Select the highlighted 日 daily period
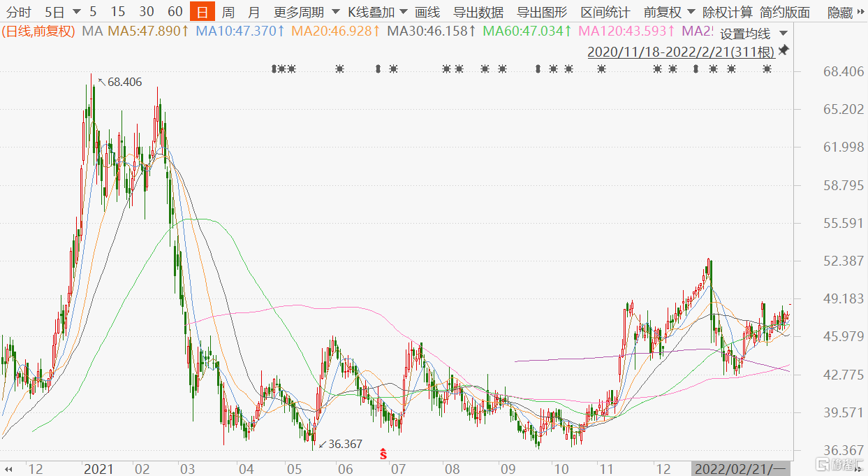The width and height of the screenshot is (868, 476). click(202, 12)
